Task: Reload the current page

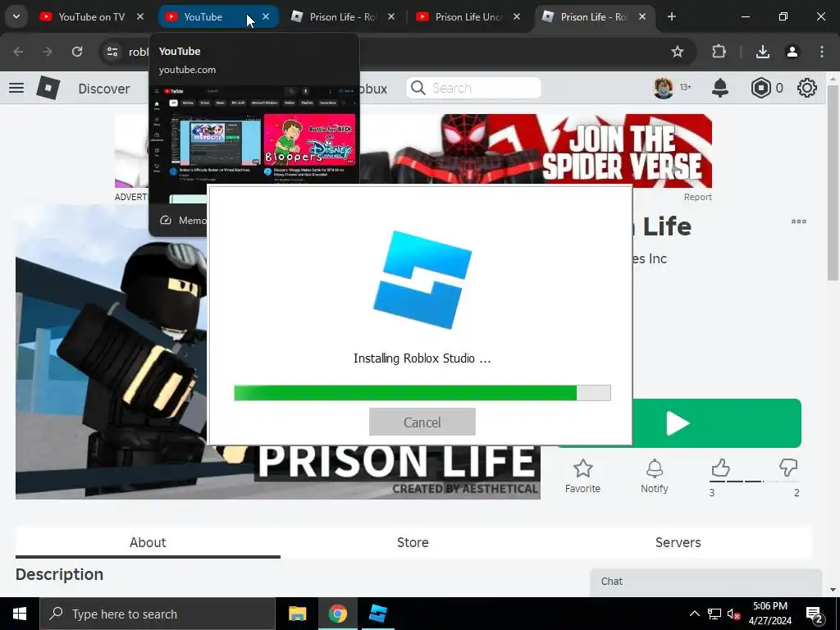Action: 77,52
